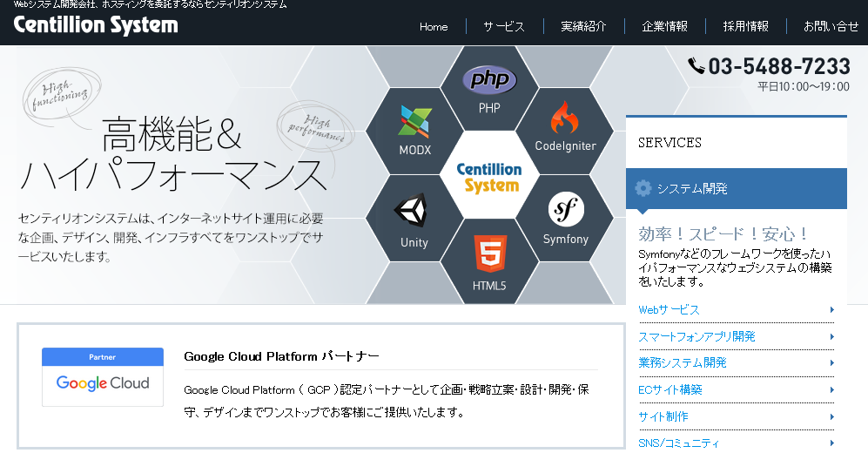Open サービス menu item

click(x=504, y=27)
